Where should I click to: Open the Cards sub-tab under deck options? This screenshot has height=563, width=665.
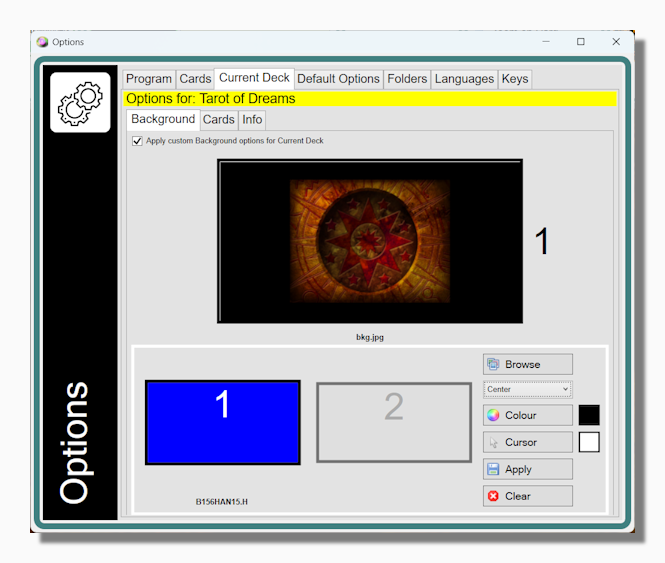[218, 120]
